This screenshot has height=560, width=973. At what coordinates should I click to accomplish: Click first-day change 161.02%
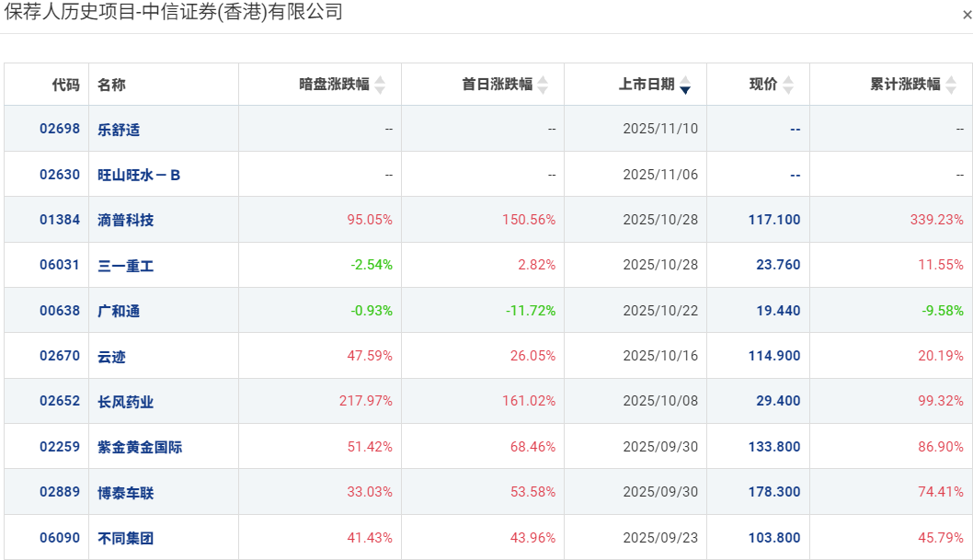tap(529, 401)
